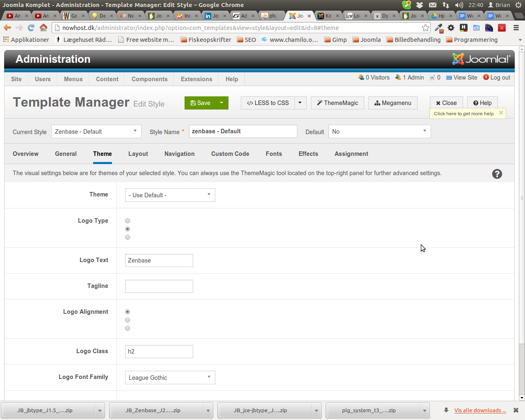Open the LESS to CSS dropdown arrow
Image resolution: width=525 pixels, height=420 pixels.
(x=300, y=103)
